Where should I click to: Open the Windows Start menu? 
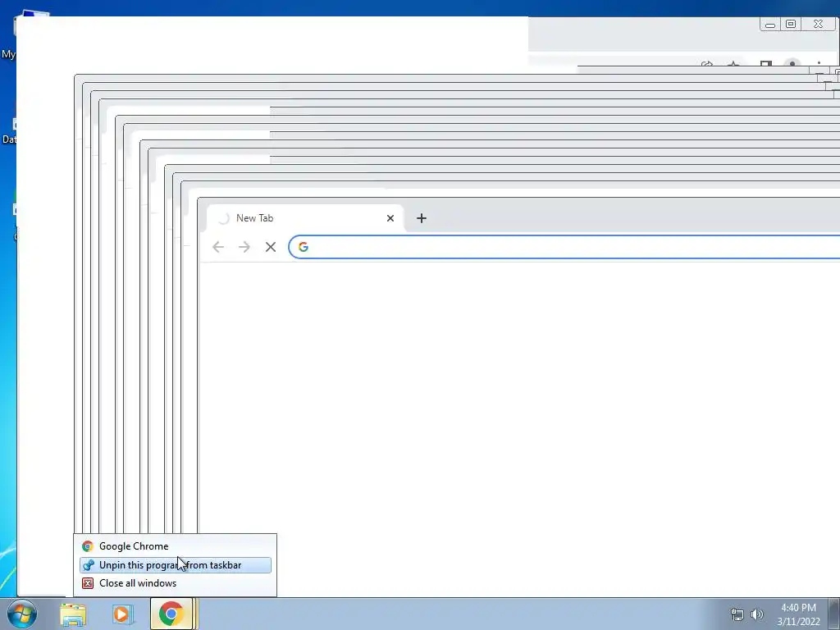(x=22, y=614)
